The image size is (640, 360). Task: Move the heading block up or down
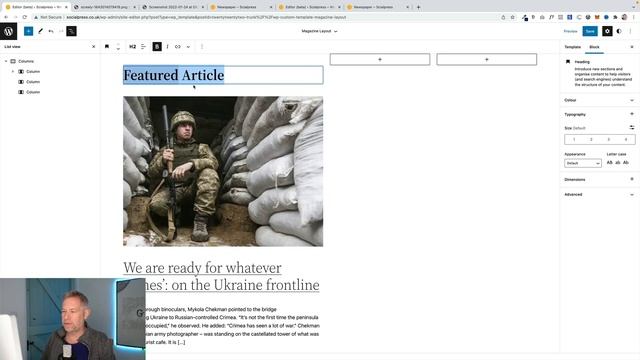click(x=118, y=47)
